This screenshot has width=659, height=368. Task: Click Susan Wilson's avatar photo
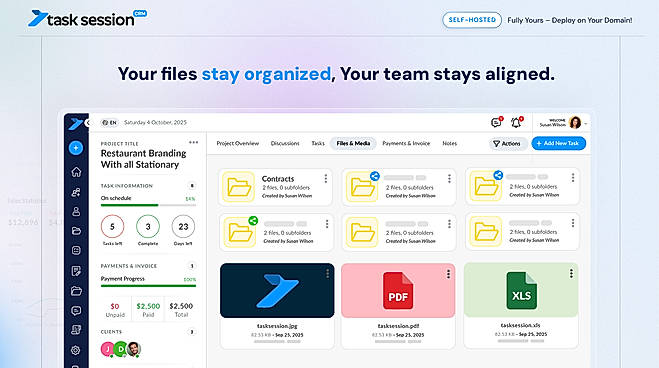click(575, 123)
